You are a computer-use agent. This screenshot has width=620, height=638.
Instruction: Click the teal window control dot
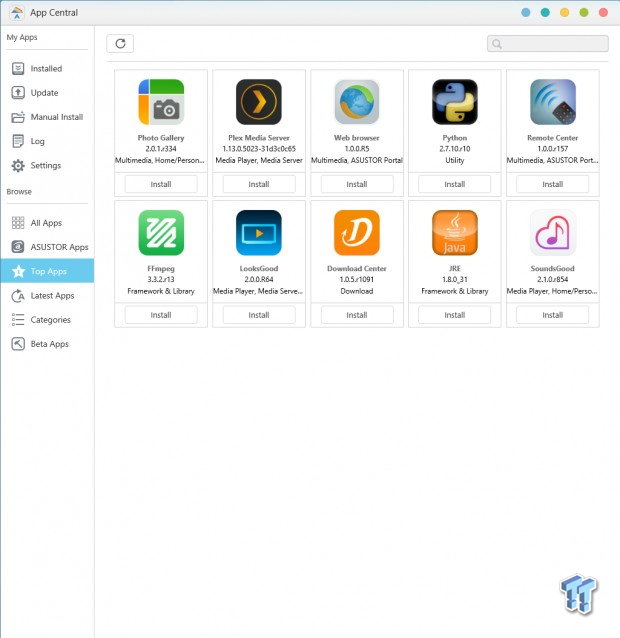tap(545, 13)
